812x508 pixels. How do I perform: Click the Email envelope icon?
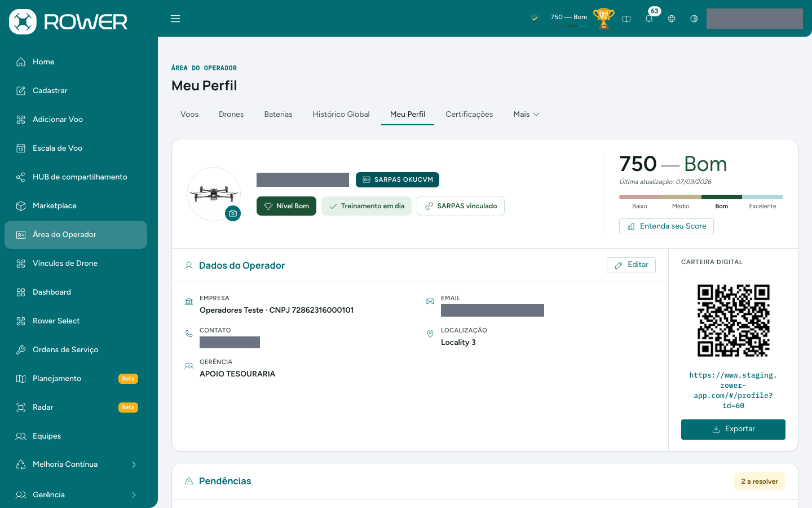[430, 301]
